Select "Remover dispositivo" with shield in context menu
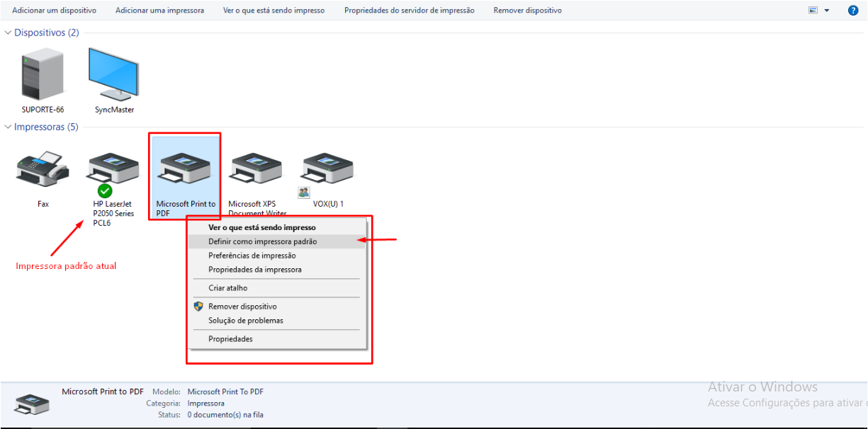This screenshot has width=868, height=429. [x=242, y=307]
